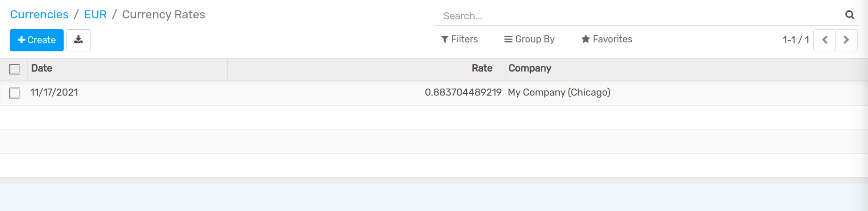The height and width of the screenshot is (211, 868).
Task: Click the 1-1 / 1 pager counter
Action: point(795,40)
